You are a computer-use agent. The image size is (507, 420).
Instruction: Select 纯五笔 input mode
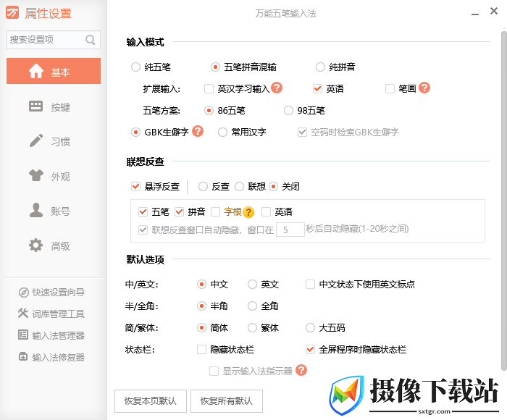tap(135, 67)
